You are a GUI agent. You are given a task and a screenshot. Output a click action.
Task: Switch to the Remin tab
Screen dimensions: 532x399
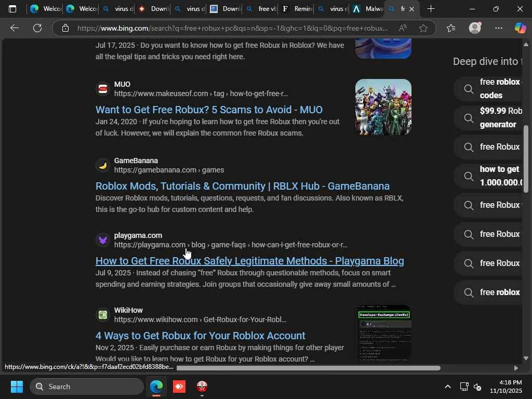point(297,9)
